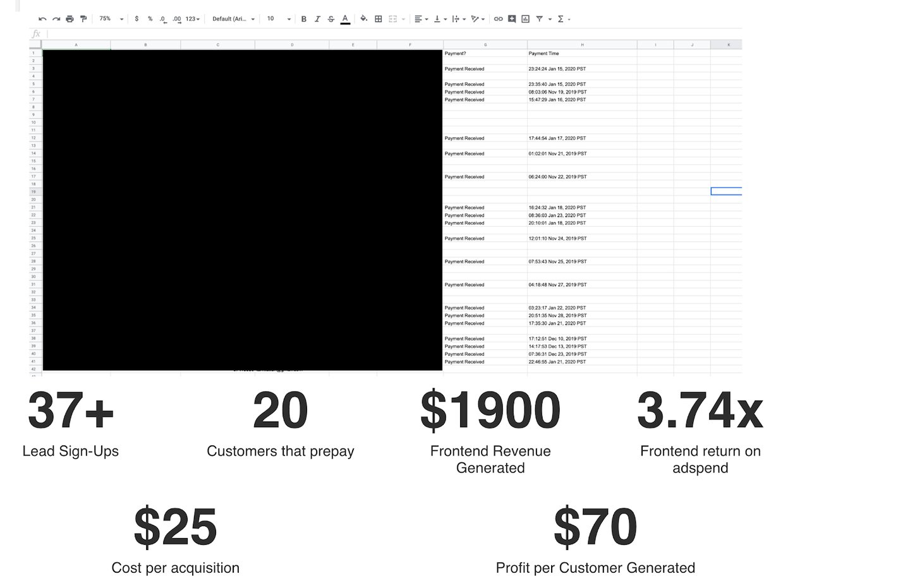Click Payment Received in row 12
The image size is (910, 588).
click(x=485, y=138)
